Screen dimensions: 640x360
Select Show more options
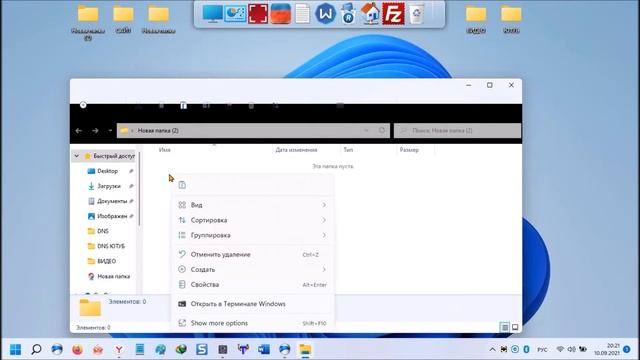(x=253, y=323)
